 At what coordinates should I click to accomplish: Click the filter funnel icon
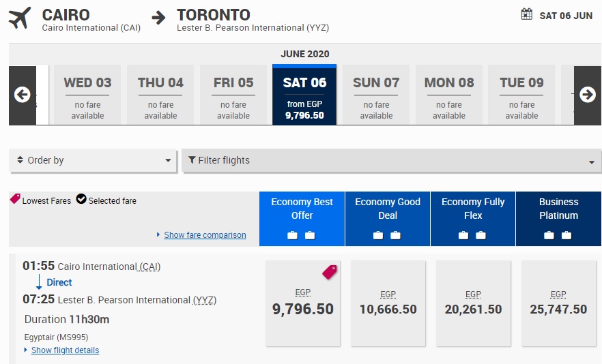[192, 161]
